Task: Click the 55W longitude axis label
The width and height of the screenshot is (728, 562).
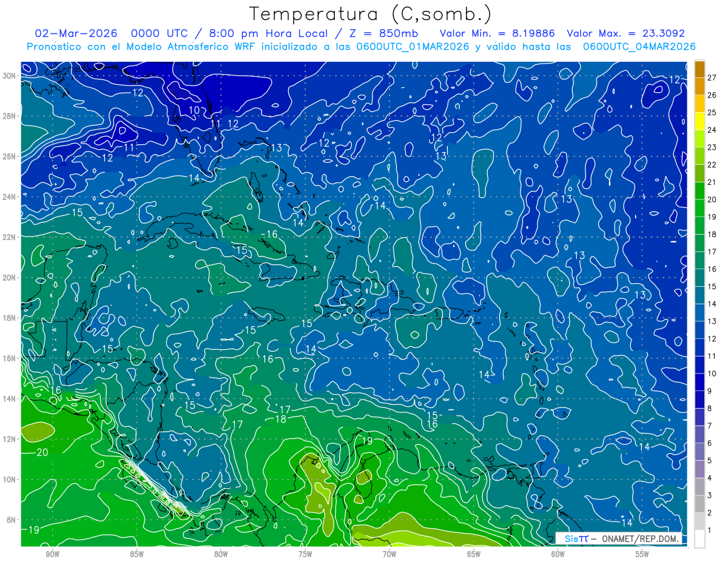Action: tap(642, 554)
